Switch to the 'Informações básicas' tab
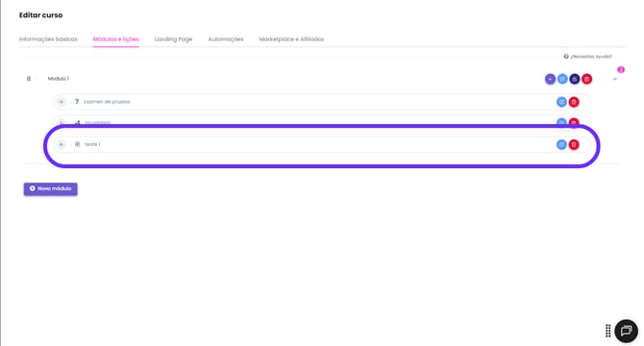Image resolution: width=644 pixels, height=346 pixels. click(48, 39)
